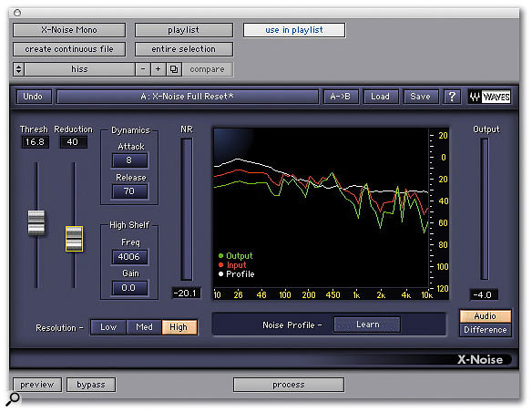The height and width of the screenshot is (412, 532).
Task: Click the Noise Profile Learn button
Action: tap(367, 324)
